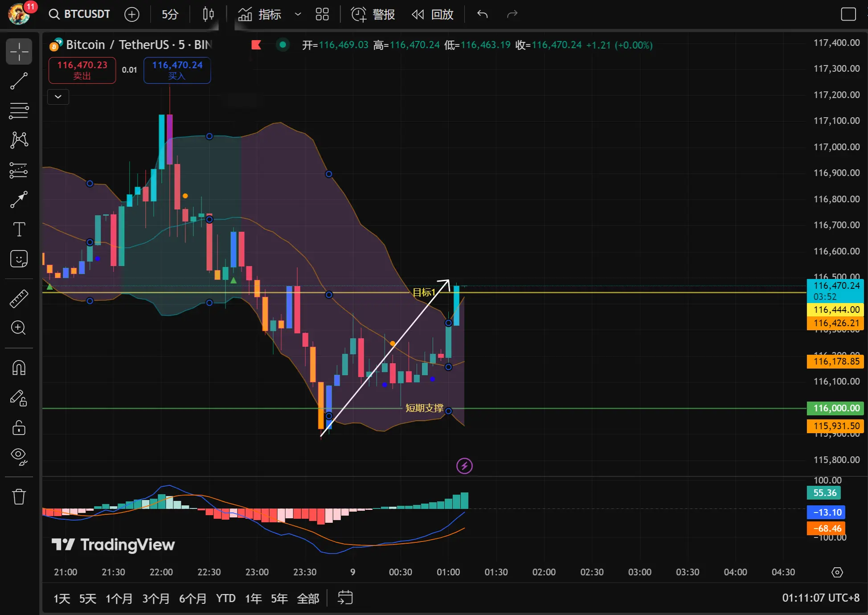This screenshot has width=868, height=615.
Task: Remove drawings with the trash icon
Action: 19,496
